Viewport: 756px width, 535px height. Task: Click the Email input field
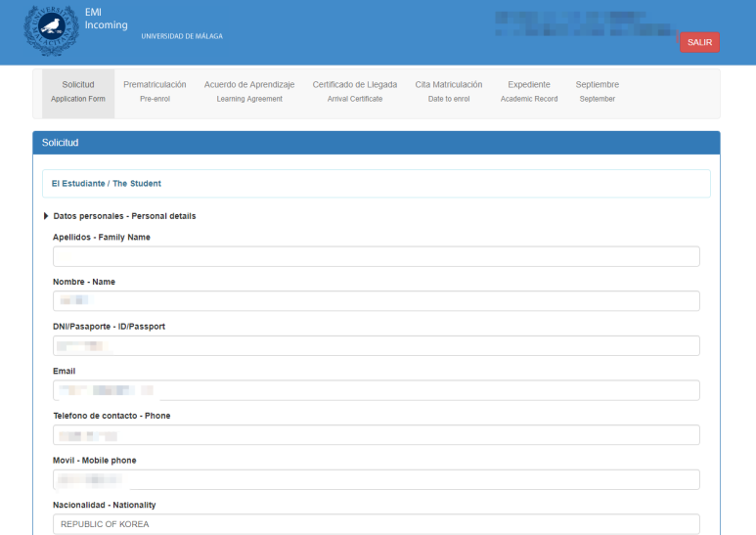coord(376,390)
